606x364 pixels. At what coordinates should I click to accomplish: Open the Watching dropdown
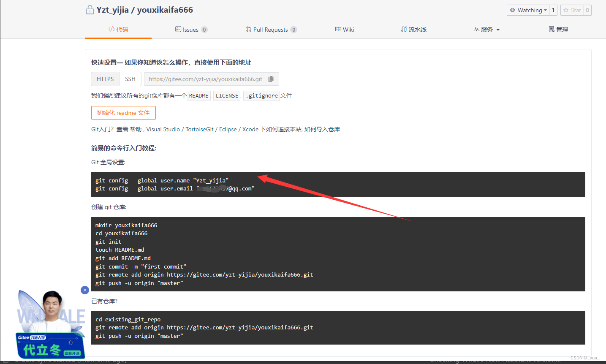(528, 10)
